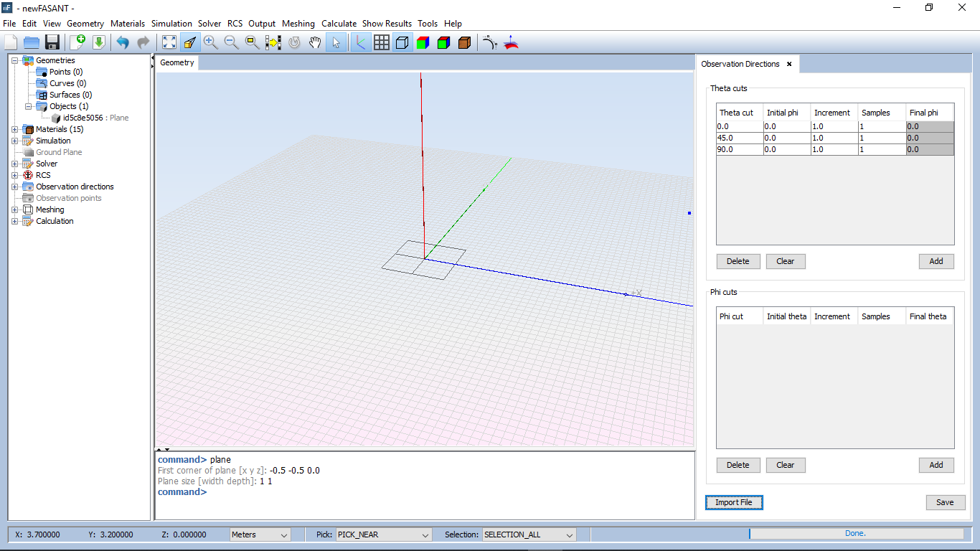Undo the last action
The width and height of the screenshot is (980, 551).
coord(123,43)
